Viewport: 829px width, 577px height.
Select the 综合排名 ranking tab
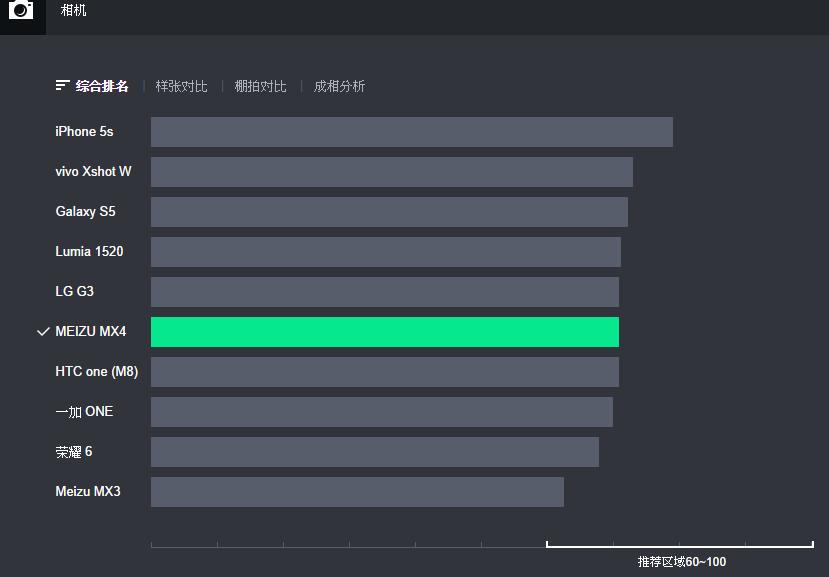[x=102, y=86]
